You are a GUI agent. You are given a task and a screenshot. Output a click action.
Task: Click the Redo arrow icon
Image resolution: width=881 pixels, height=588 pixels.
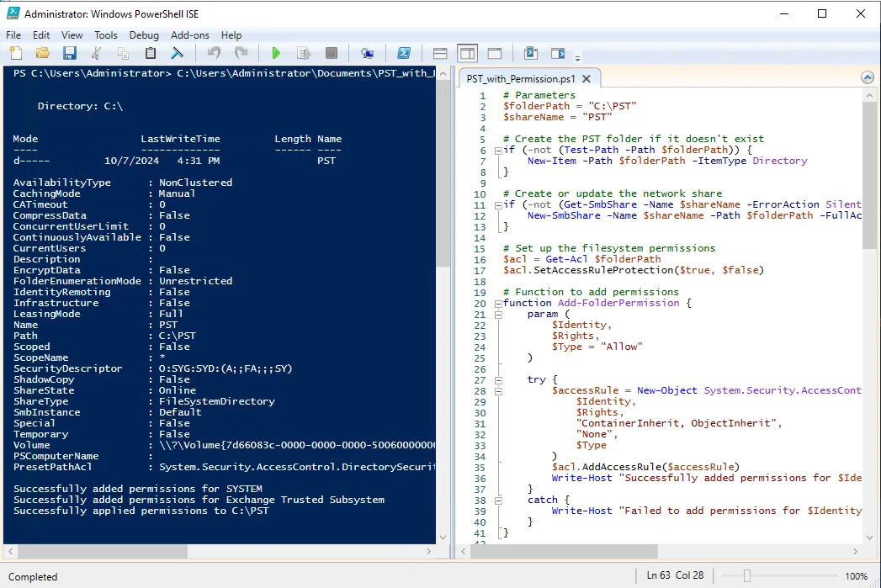click(x=241, y=53)
